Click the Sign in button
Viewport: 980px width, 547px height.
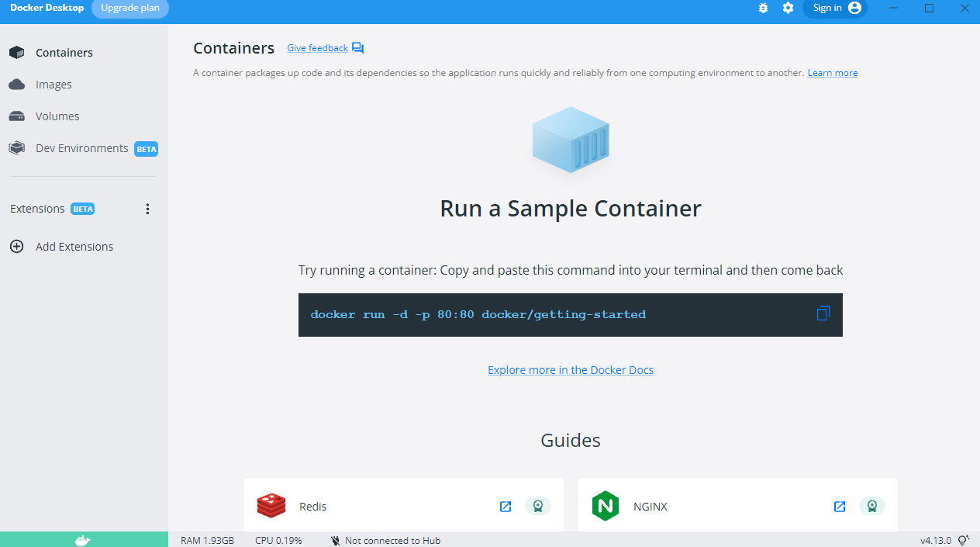[x=835, y=8]
